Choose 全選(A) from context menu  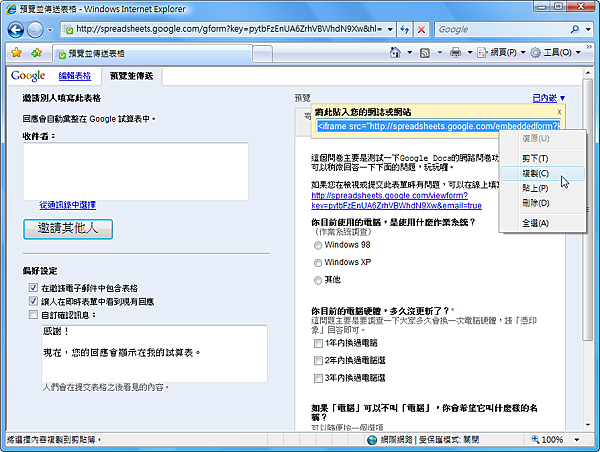tap(543, 223)
